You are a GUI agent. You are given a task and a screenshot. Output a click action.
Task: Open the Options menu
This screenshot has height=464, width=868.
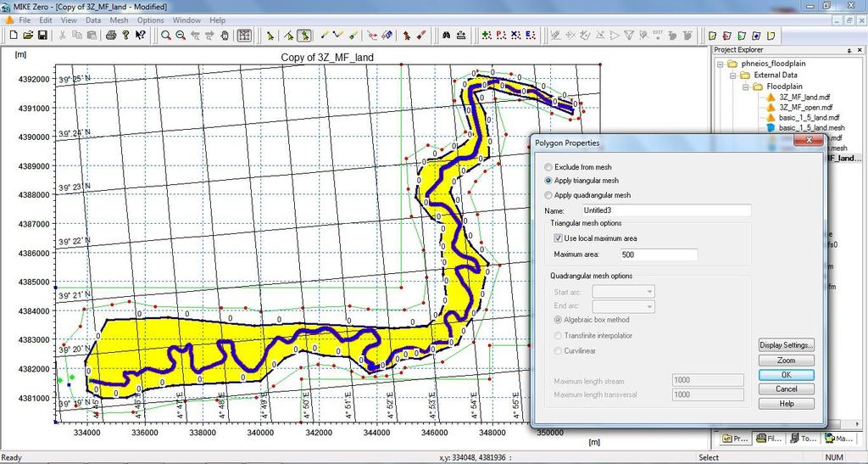[151, 20]
